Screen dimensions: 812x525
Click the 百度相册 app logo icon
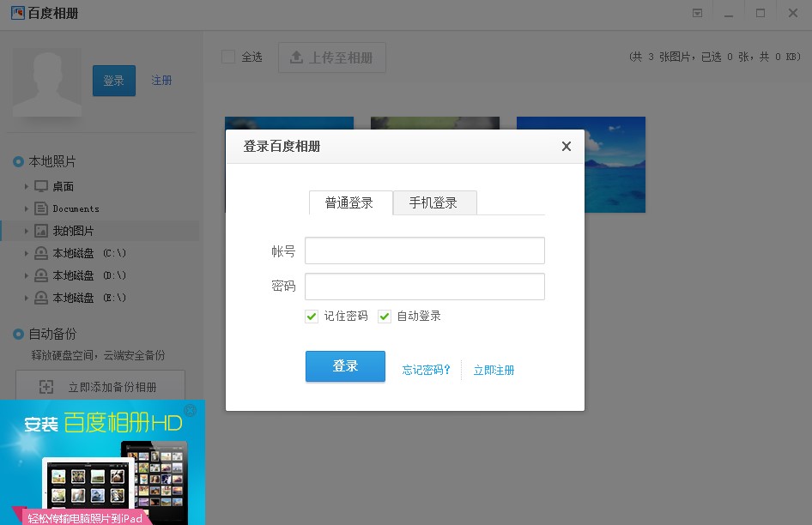point(18,12)
